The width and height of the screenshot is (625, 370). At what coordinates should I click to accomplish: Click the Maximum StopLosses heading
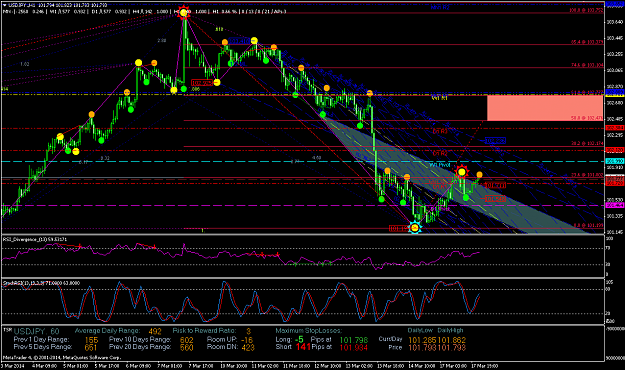pos(309,331)
